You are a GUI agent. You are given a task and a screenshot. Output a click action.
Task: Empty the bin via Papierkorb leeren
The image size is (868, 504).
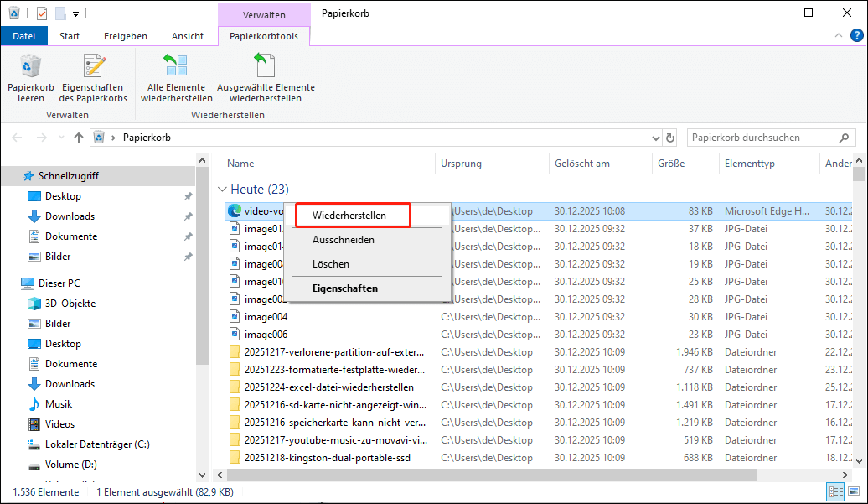pyautogui.click(x=31, y=78)
